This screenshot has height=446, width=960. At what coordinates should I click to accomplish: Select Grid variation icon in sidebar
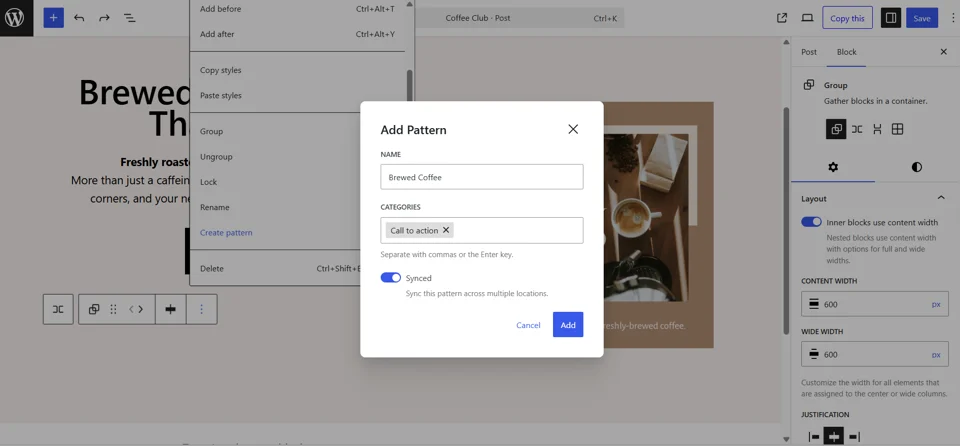click(x=898, y=129)
